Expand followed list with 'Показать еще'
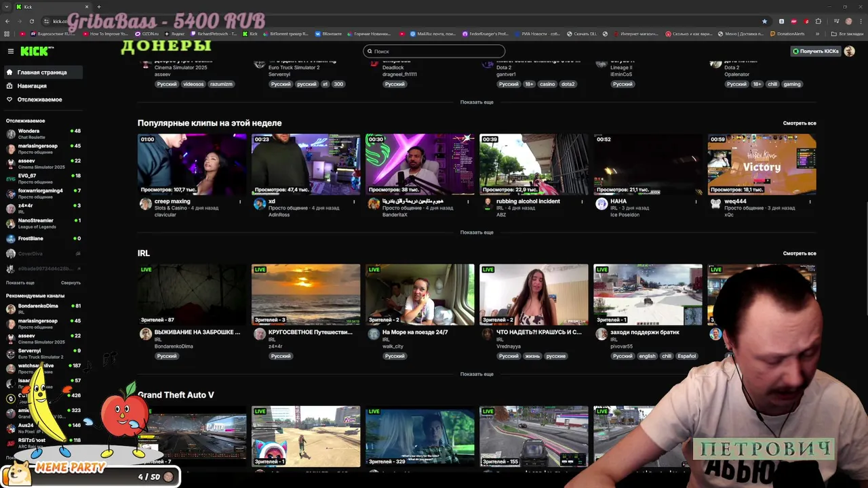 pyautogui.click(x=20, y=283)
